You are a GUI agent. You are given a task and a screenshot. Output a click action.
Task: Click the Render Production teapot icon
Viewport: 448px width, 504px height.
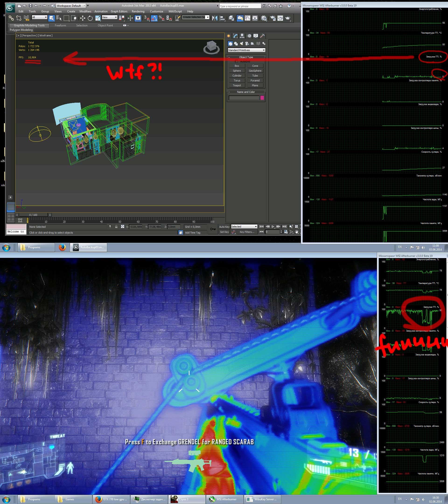tap(288, 18)
